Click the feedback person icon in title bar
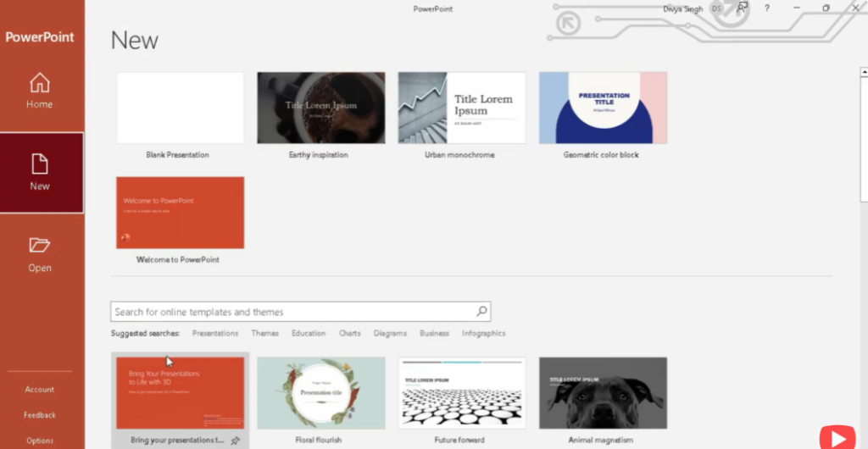The width and height of the screenshot is (868, 449). pos(742,8)
